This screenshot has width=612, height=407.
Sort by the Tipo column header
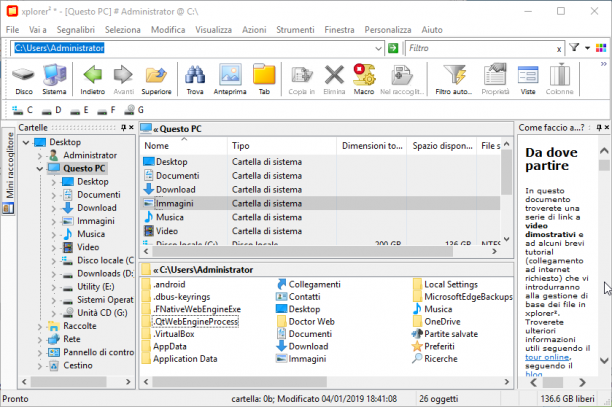281,146
